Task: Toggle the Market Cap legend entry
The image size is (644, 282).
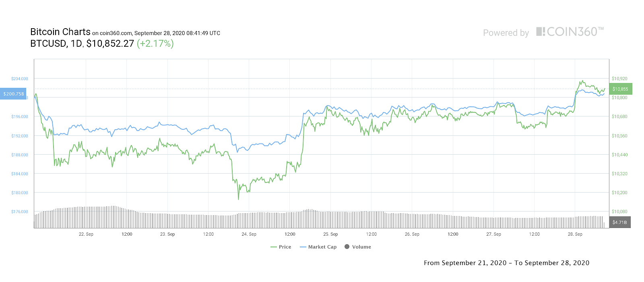Action: pos(318,247)
